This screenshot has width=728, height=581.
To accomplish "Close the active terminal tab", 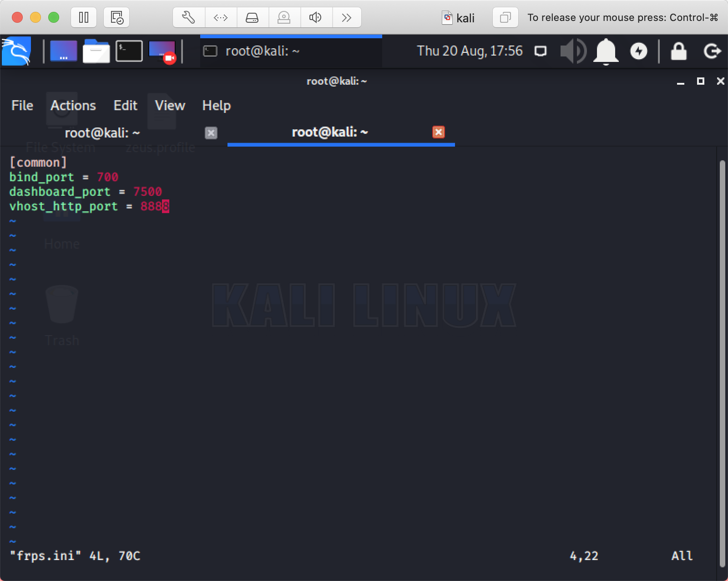I will click(x=439, y=132).
